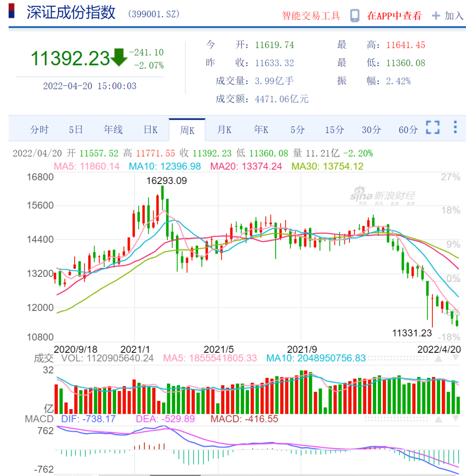Switch to the 5分 interval tab
The width and height of the screenshot is (466, 476).
tap(297, 130)
